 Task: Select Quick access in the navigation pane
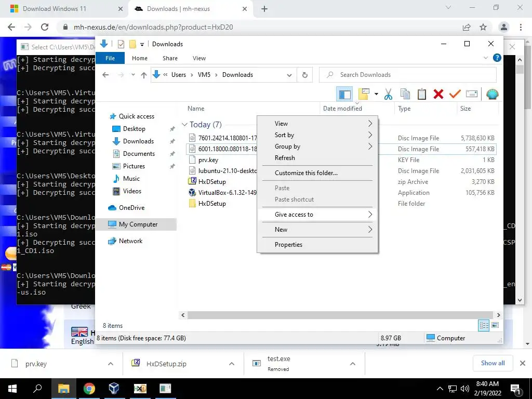pyautogui.click(x=137, y=116)
